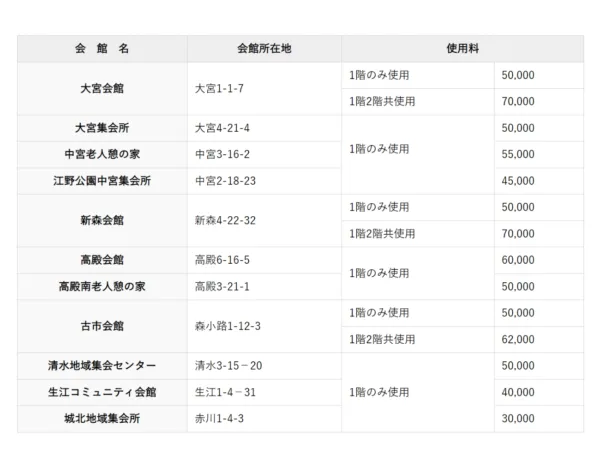Select the 大宮会館 name cell
The image size is (600, 462).
102,88
